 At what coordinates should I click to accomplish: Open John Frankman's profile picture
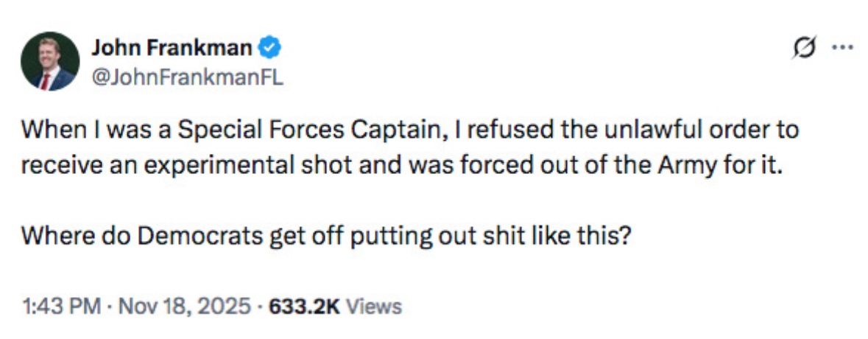(x=49, y=61)
